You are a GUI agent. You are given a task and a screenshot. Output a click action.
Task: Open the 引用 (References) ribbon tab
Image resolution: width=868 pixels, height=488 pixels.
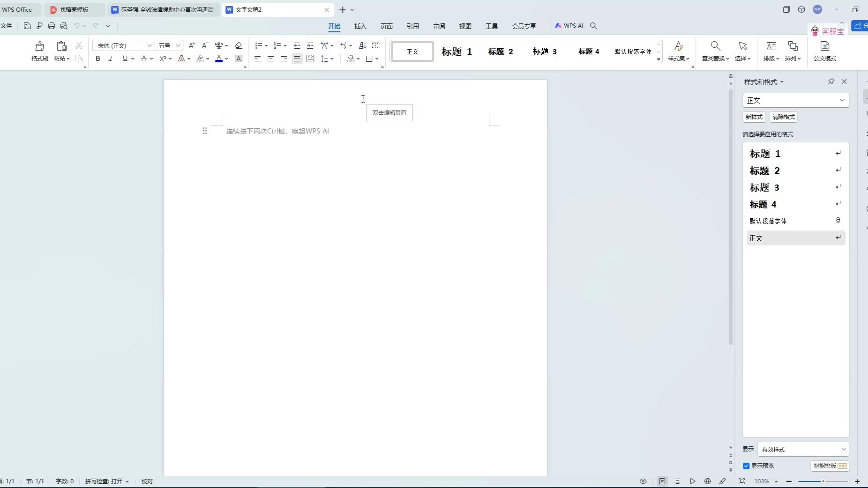pos(412,26)
